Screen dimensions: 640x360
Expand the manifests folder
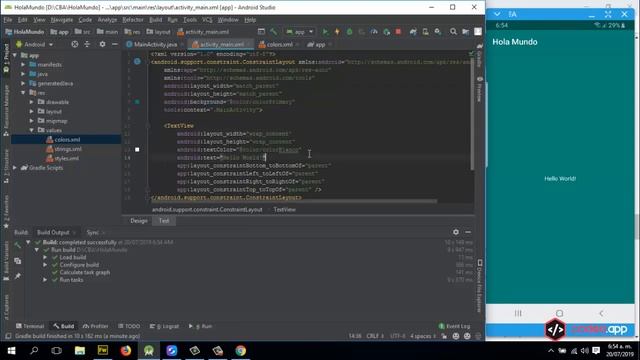point(23,64)
